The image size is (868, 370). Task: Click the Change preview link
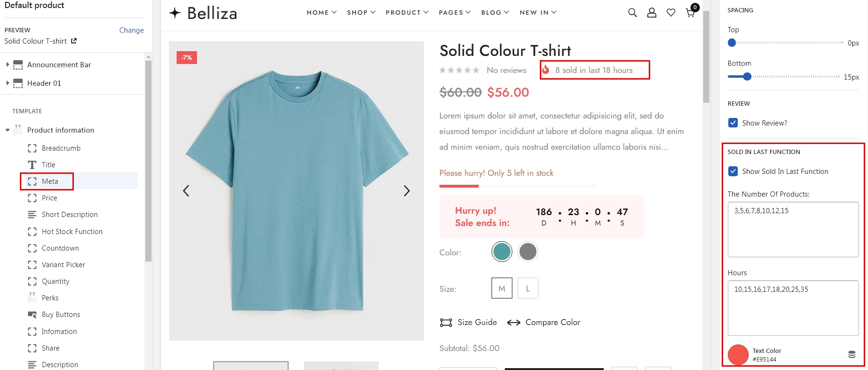[x=131, y=30]
